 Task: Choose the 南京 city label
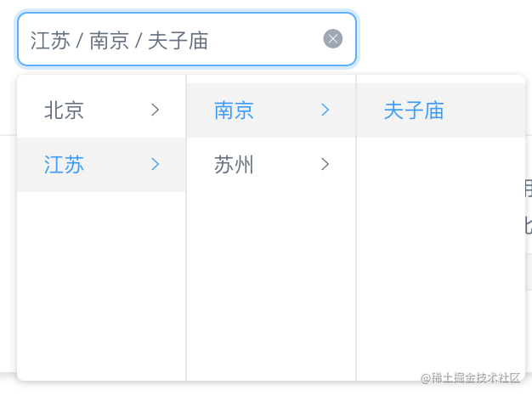(234, 110)
